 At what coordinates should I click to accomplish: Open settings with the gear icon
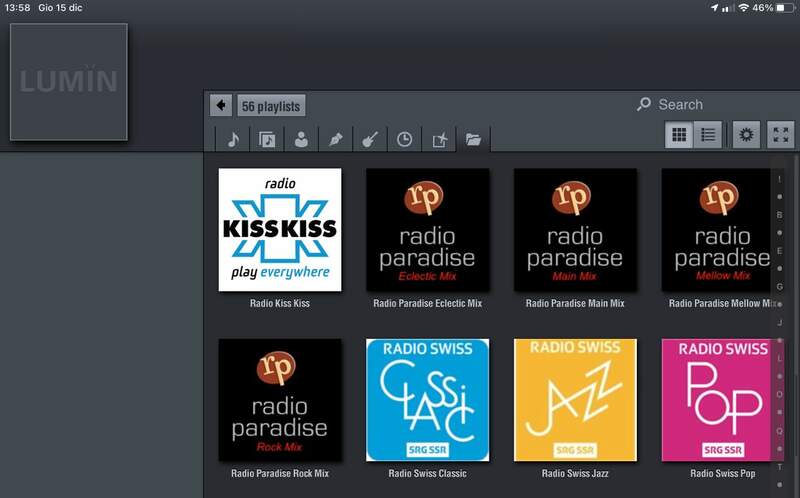745,135
